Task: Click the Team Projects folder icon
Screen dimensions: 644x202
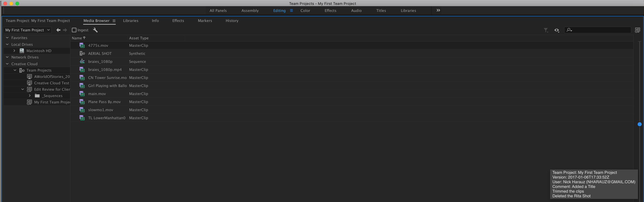Action: (22, 70)
